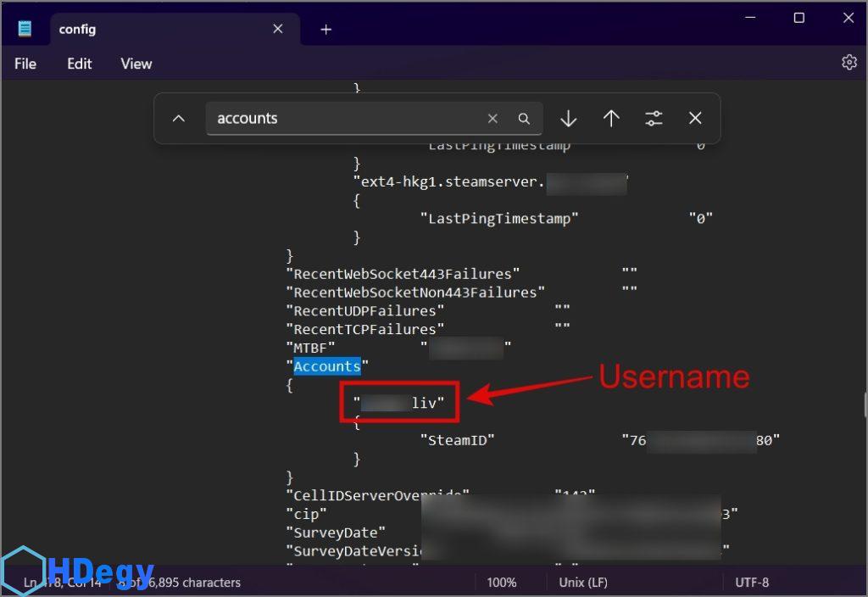Screen dimensions: 868x597
Task: Expand the replace field with the chevron
Action: 178,119
